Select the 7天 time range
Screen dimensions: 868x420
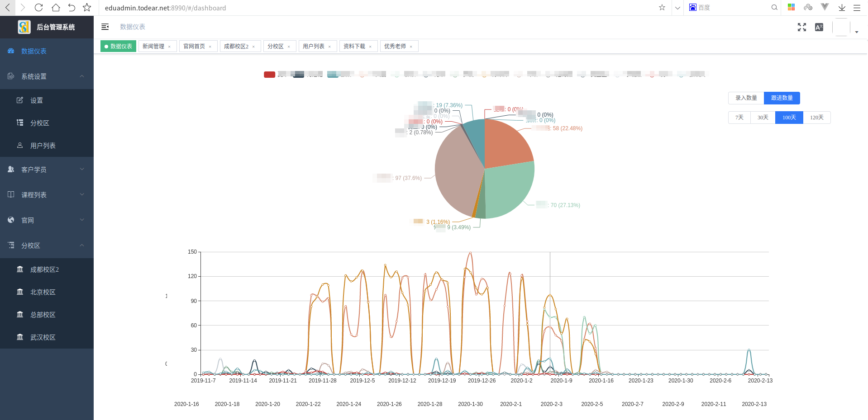click(x=739, y=118)
